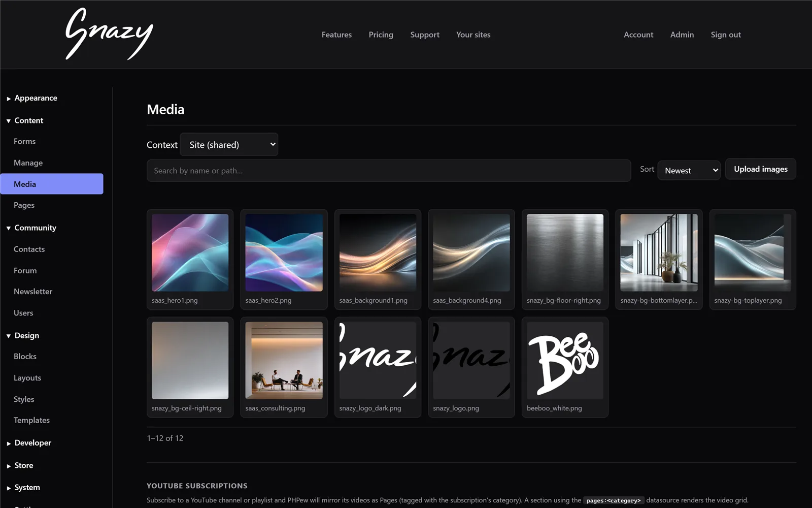Open the Context dropdown showing Site (shared)
The image size is (812, 508).
(x=229, y=145)
